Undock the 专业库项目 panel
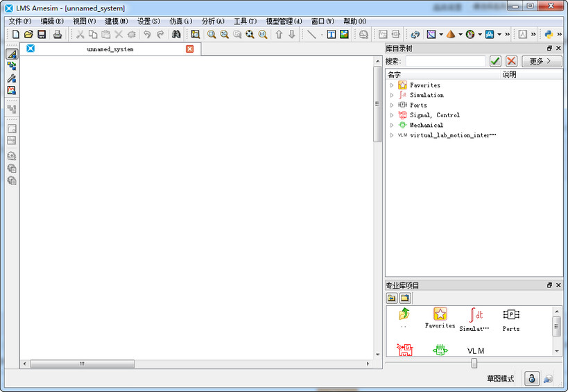The image size is (568, 392). [549, 285]
